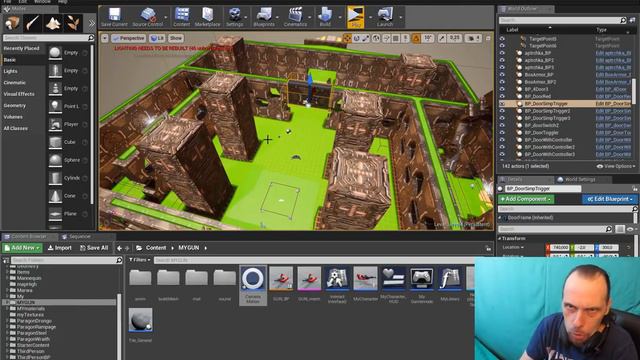
Task: Click the Launch toolbar icon
Action: [385, 17]
